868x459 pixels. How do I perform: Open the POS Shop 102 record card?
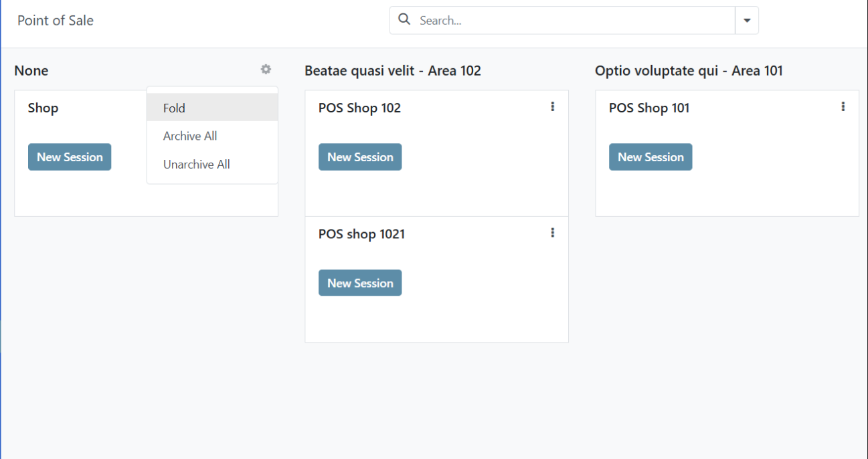tap(359, 108)
